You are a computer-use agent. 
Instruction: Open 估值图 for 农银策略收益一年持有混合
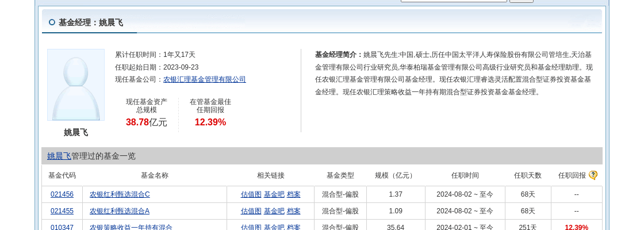(251, 227)
